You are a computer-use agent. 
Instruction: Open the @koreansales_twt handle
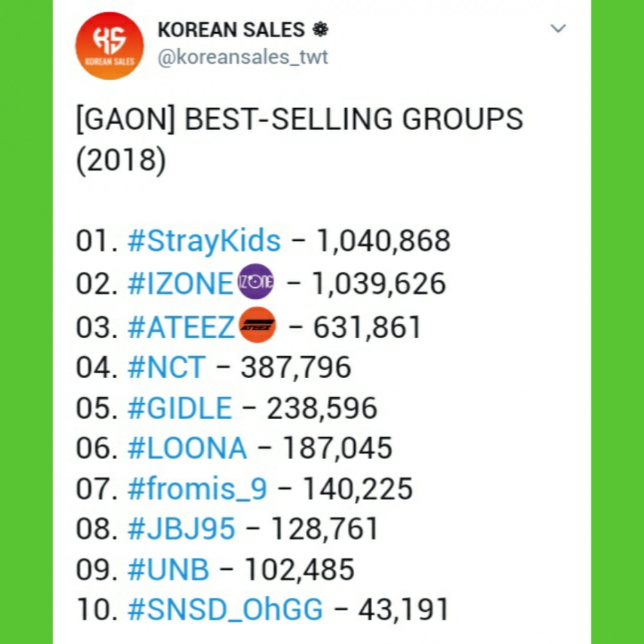[x=243, y=57]
